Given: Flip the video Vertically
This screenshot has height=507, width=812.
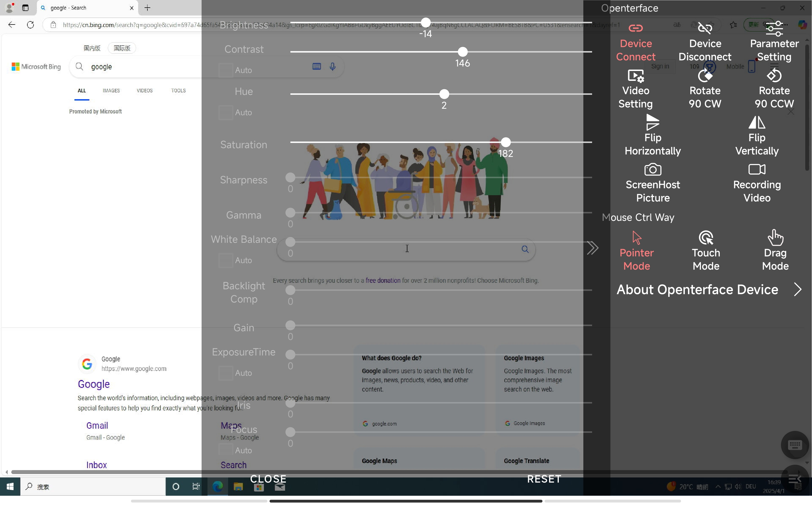Looking at the screenshot, I should point(757,123).
